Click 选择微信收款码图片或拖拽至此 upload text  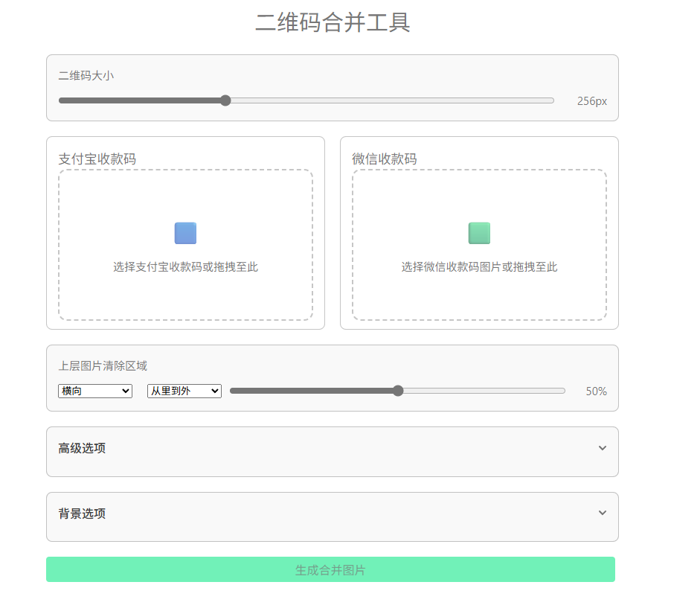coord(479,267)
